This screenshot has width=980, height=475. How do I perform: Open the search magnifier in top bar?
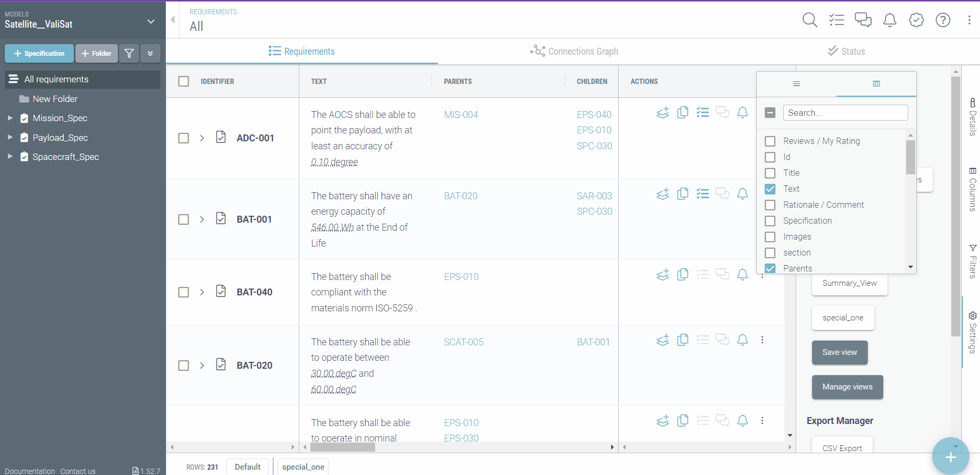click(x=809, y=20)
